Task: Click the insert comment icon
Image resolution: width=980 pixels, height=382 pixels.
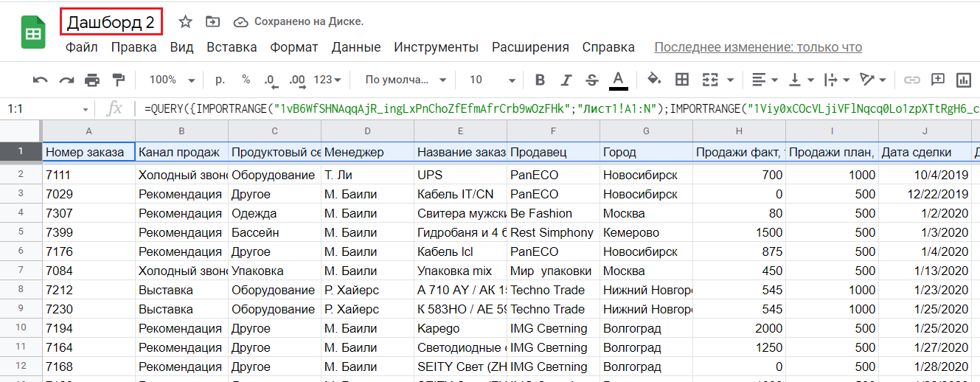Action: (x=938, y=80)
